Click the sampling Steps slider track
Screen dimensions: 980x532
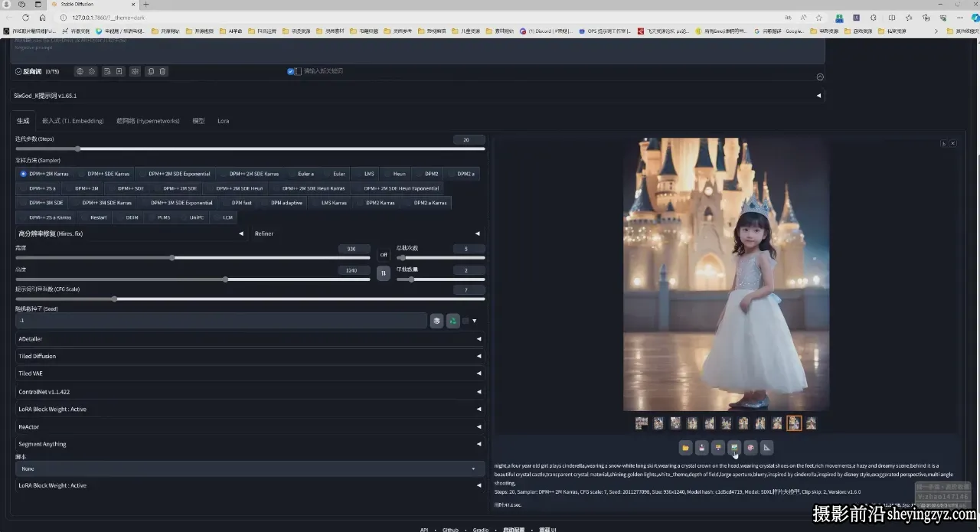pyautogui.click(x=250, y=149)
